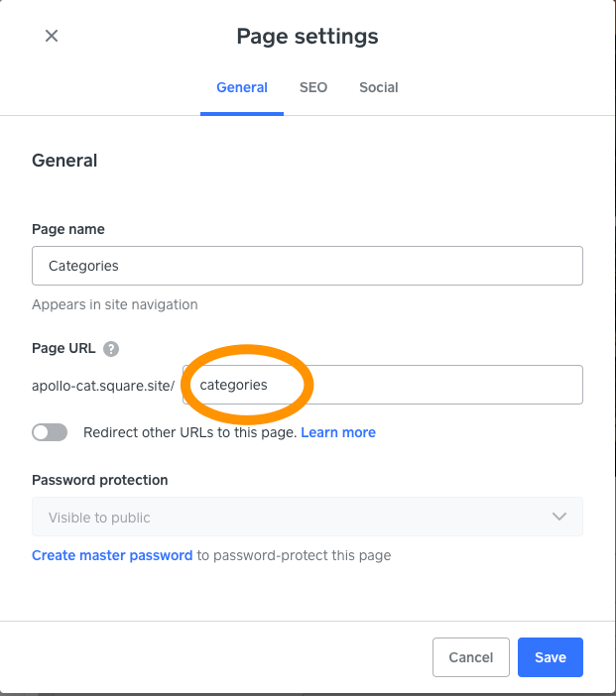Click the Page URL label text
This screenshot has height=696, width=616.
tap(63, 348)
